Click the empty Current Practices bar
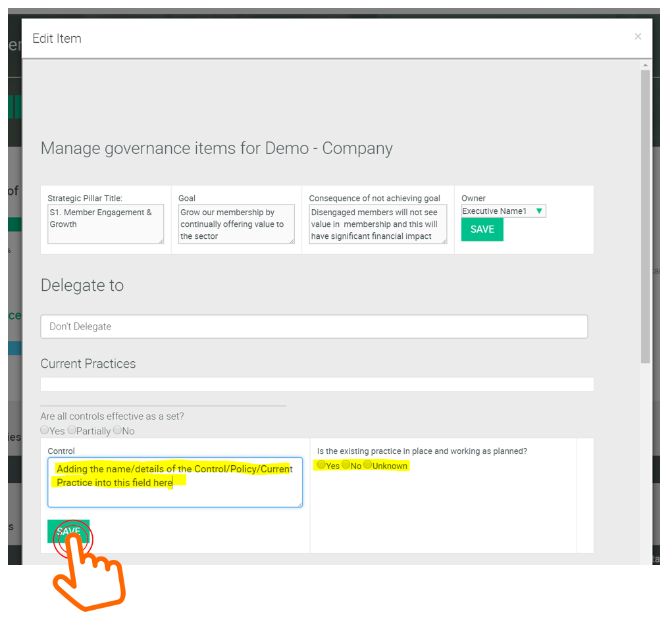Viewport: 672px width, 625px height. click(x=317, y=384)
